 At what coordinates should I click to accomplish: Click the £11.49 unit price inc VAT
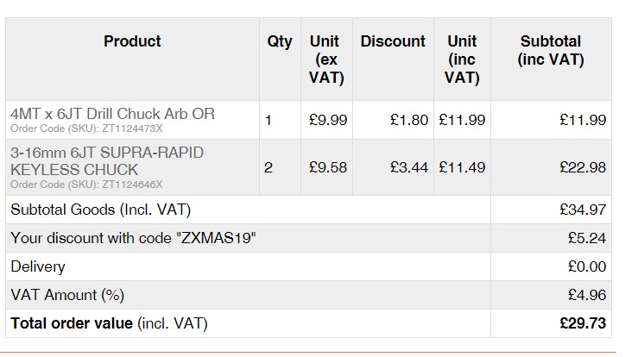pyautogui.click(x=462, y=167)
